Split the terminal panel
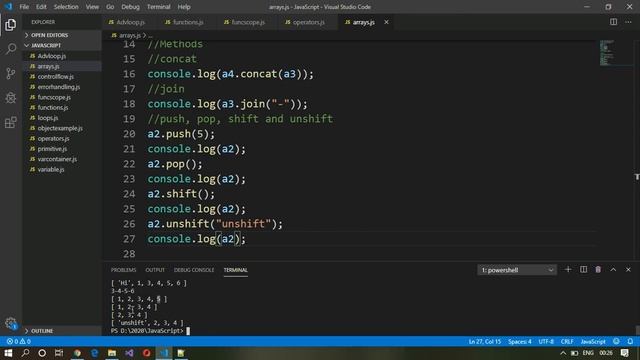The width and height of the screenshot is (640, 360). (583, 270)
